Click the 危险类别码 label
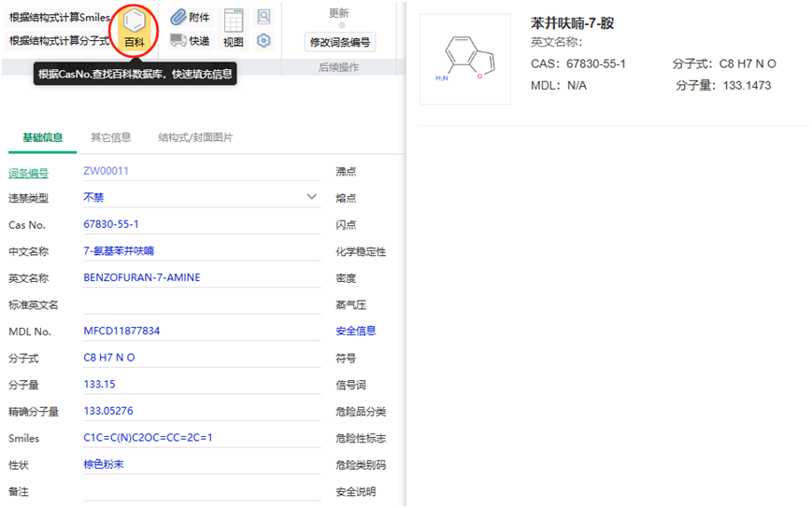The height and width of the screenshot is (508, 812). tap(361, 465)
